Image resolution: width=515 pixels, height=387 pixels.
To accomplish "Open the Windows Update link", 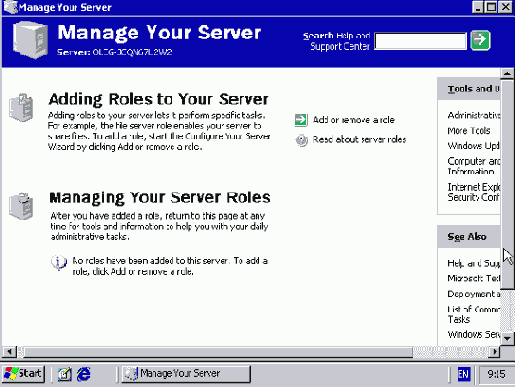I will pyautogui.click(x=474, y=146).
